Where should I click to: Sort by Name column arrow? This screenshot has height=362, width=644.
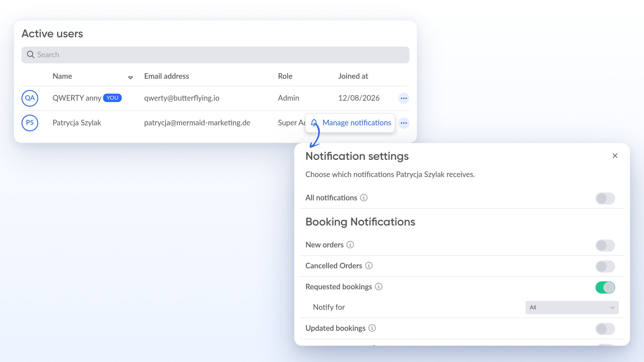[x=130, y=77]
